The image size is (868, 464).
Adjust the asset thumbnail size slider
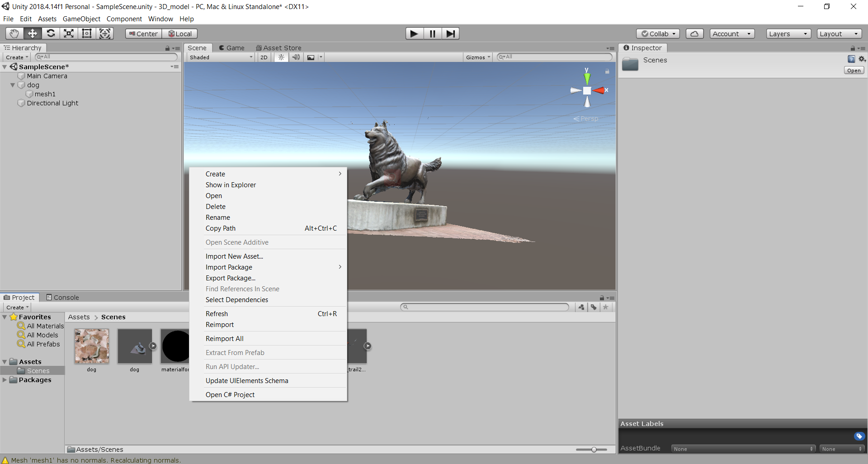594,450
